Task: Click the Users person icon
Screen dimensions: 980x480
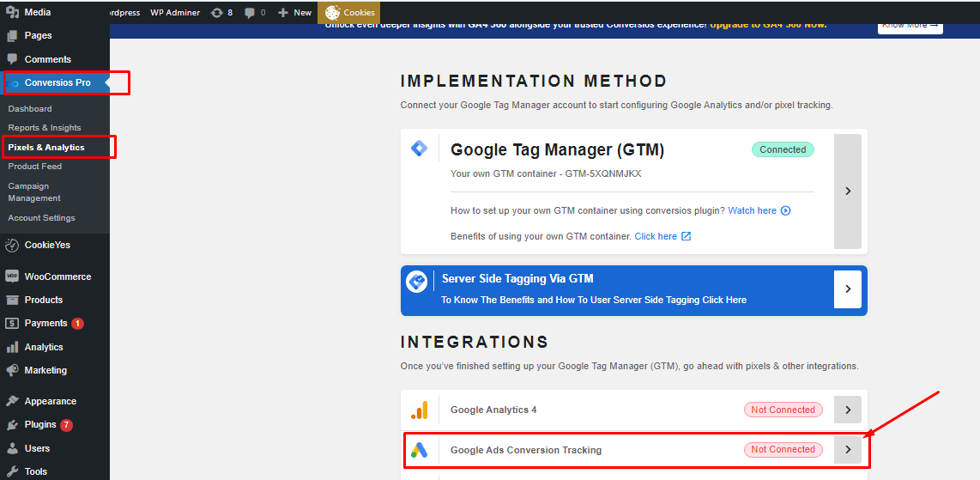Action: click(12, 448)
